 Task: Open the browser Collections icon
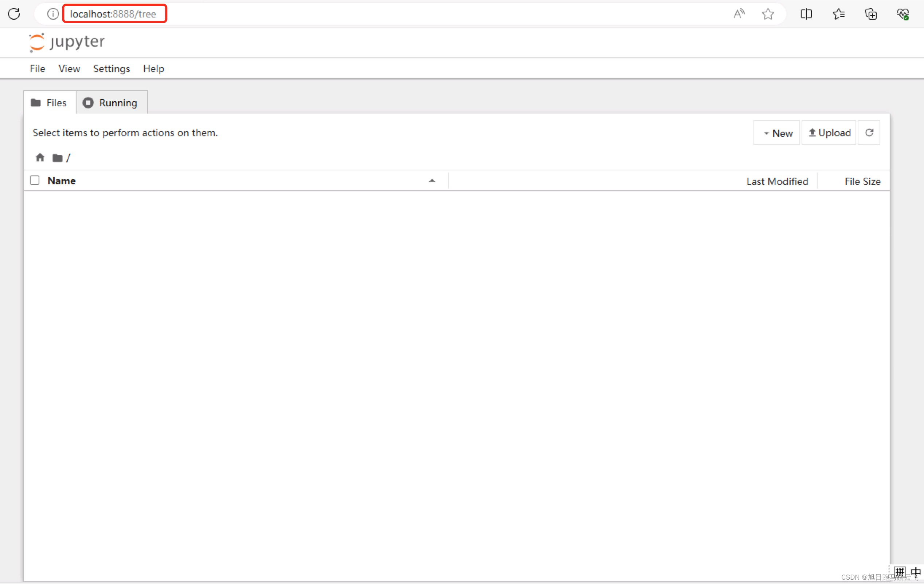871,14
